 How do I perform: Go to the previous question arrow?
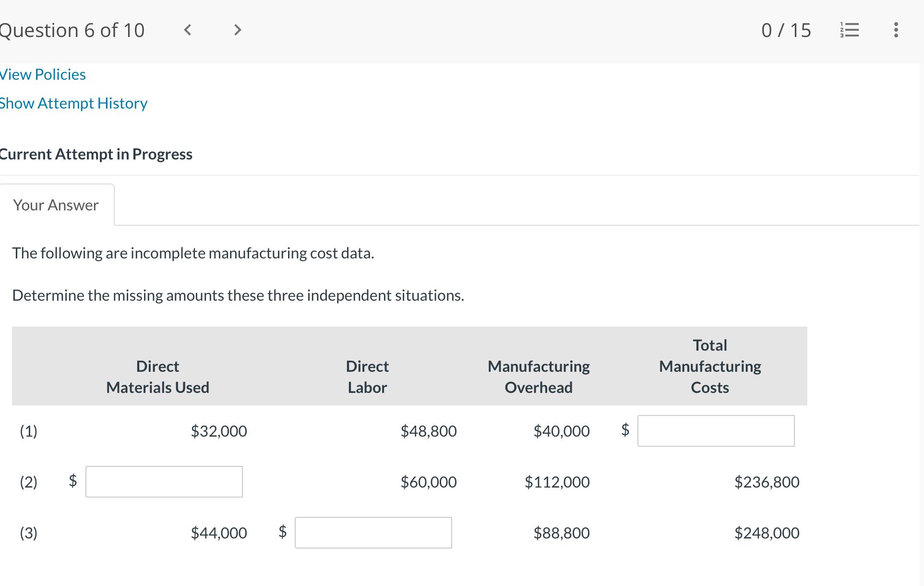click(188, 30)
